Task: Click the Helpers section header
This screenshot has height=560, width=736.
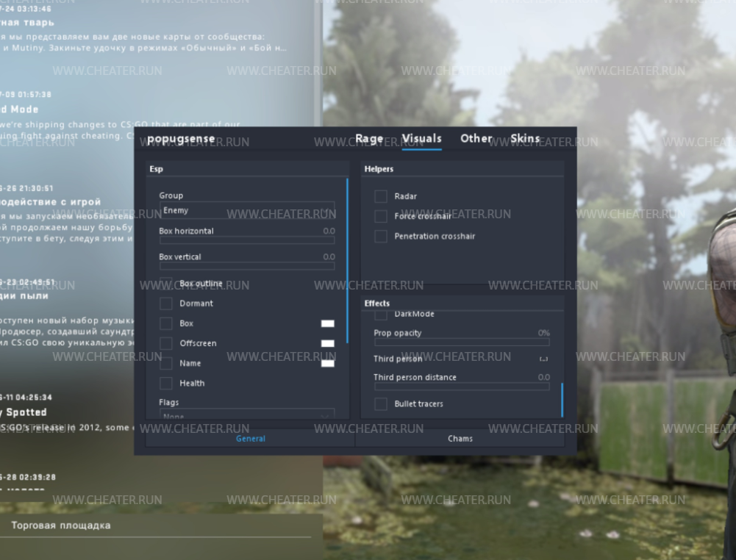Action: 379,169
